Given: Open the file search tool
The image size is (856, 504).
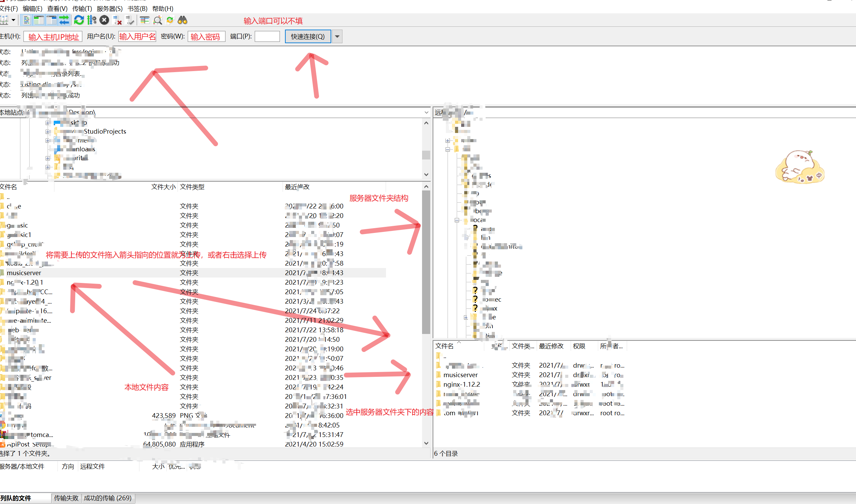Looking at the screenshot, I should (x=182, y=20).
